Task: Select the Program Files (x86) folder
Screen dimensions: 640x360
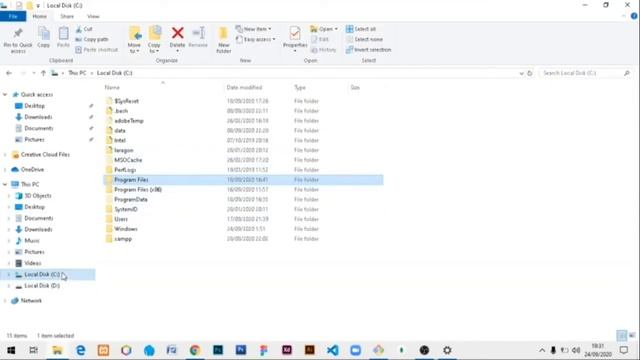Action: pyautogui.click(x=138, y=190)
